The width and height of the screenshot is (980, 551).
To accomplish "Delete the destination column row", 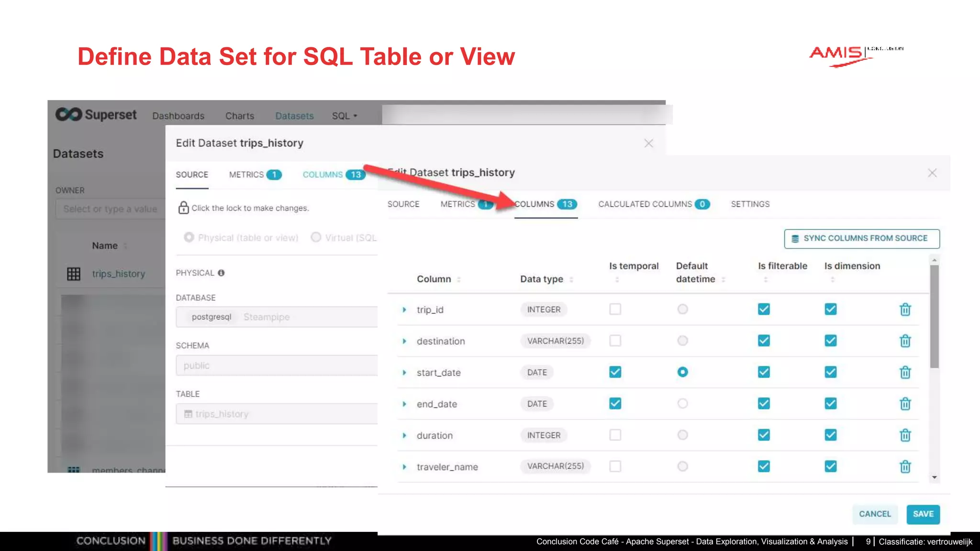I will 905,341.
